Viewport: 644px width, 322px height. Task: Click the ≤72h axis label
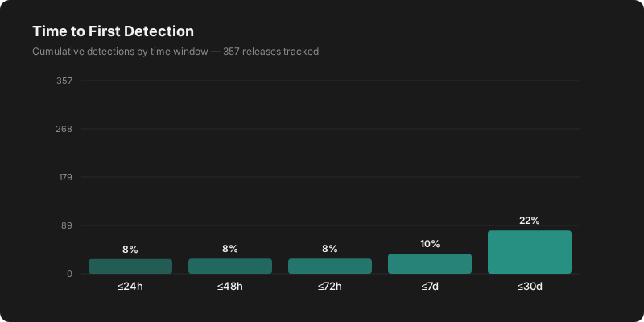point(330,287)
